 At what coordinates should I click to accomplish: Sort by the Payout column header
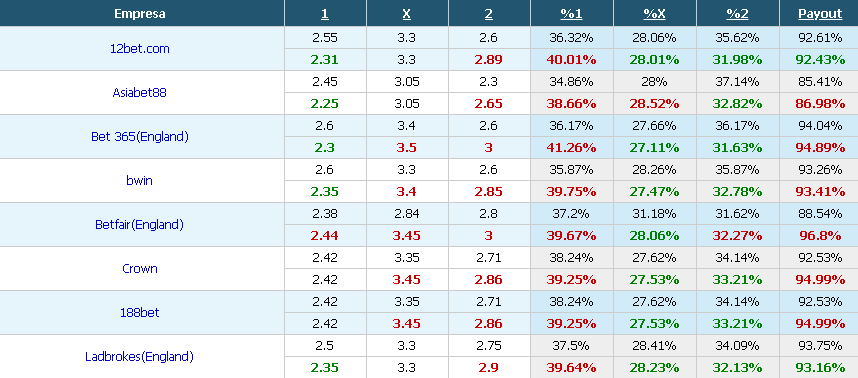coord(820,14)
